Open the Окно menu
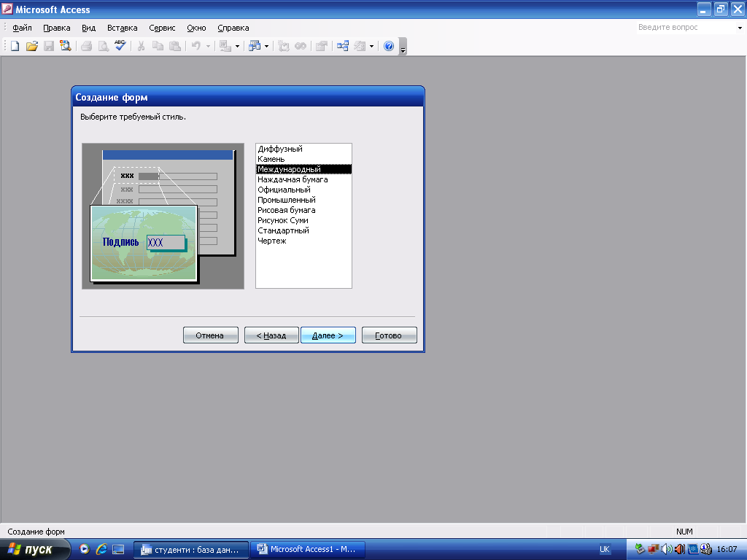The width and height of the screenshot is (747, 560). (196, 28)
